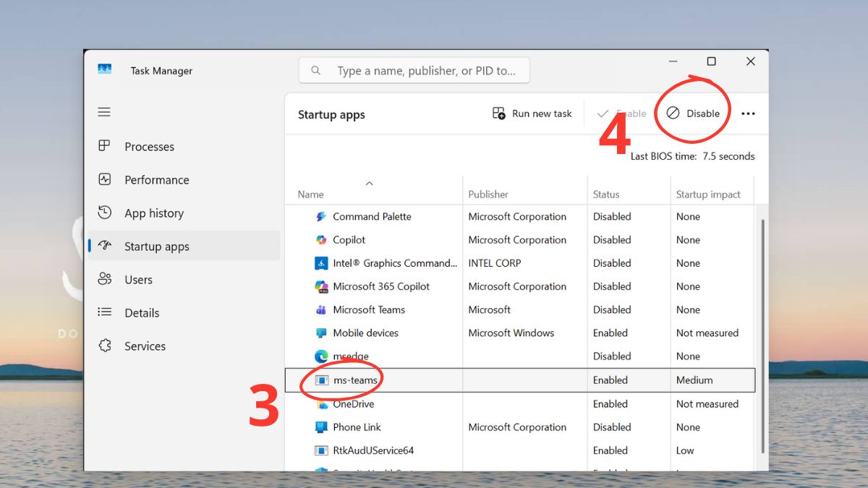Select the ms-teams startup entry

tap(354, 380)
